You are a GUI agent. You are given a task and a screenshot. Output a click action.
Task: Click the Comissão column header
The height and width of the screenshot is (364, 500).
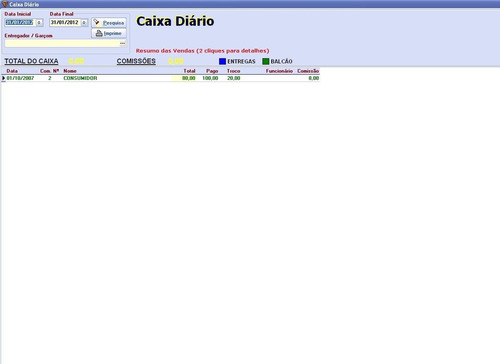[308, 71]
